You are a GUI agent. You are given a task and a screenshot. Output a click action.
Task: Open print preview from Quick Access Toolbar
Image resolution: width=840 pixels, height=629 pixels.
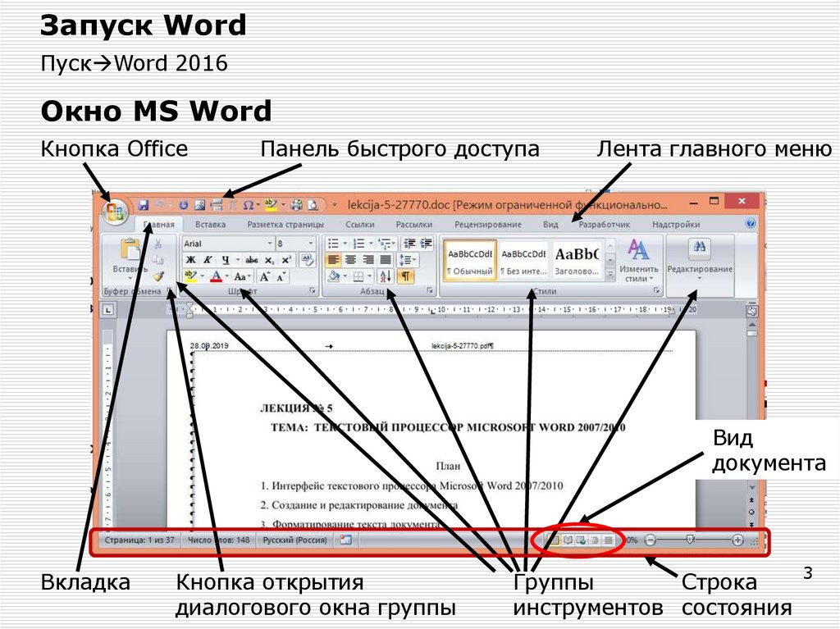pyautogui.click(x=313, y=205)
